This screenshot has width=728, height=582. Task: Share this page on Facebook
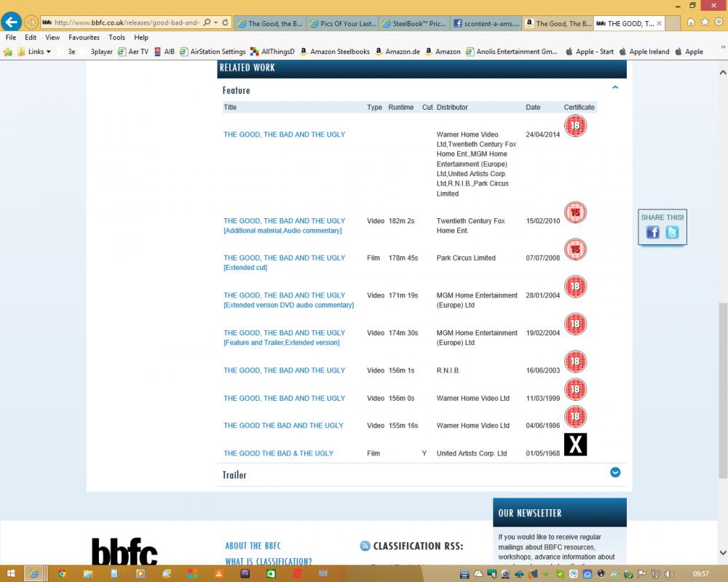coord(653,232)
